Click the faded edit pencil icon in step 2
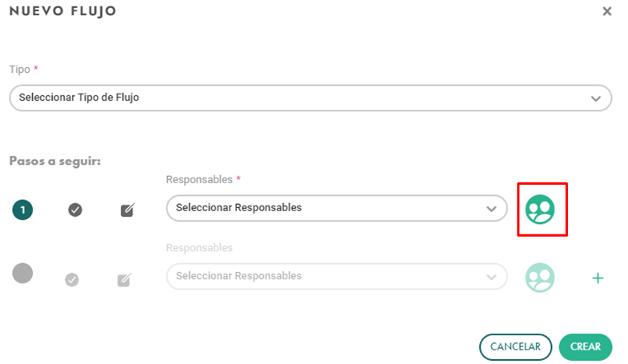628x364 pixels. coord(124,279)
